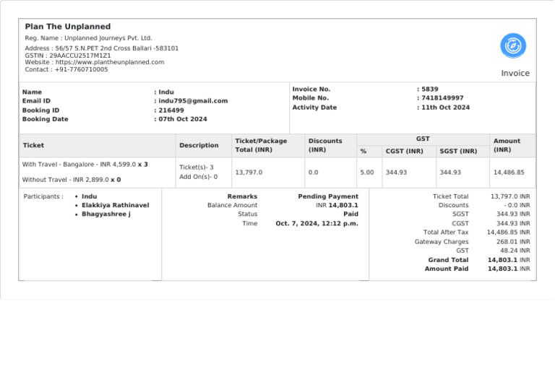555x392 pixels.
Task: Click the address line 56/57 S.N.PET
Action: [x=102, y=48]
